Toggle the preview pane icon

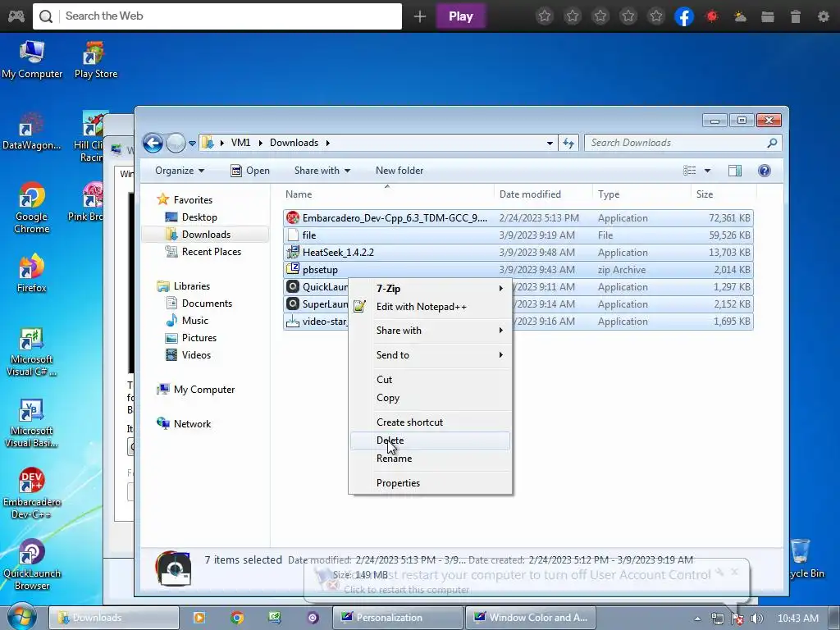734,171
